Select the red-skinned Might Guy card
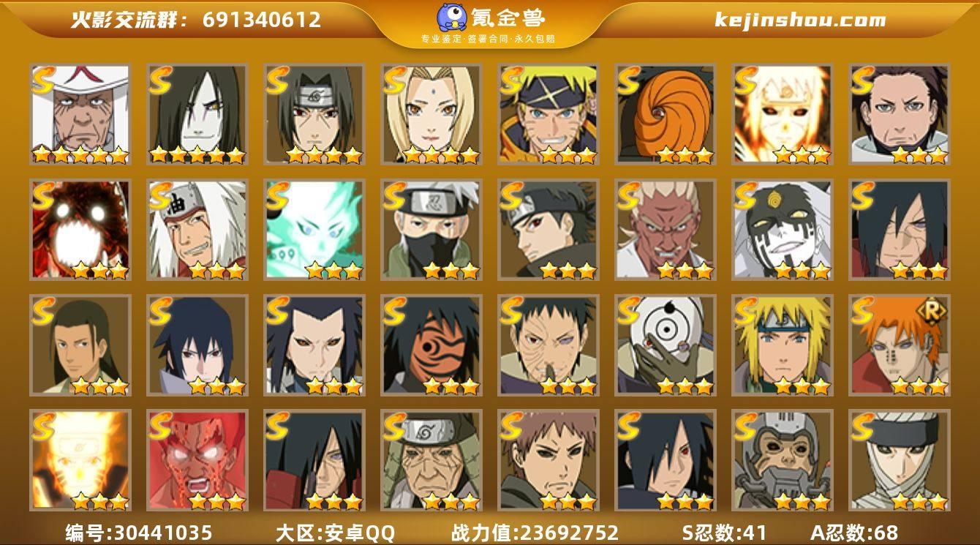Viewport: 980px width, 545px height. point(197,460)
